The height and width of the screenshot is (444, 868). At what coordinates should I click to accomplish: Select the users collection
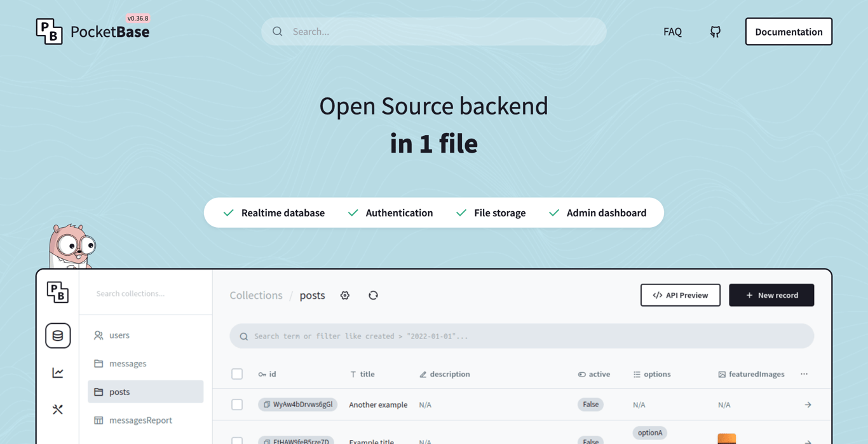(x=146, y=335)
